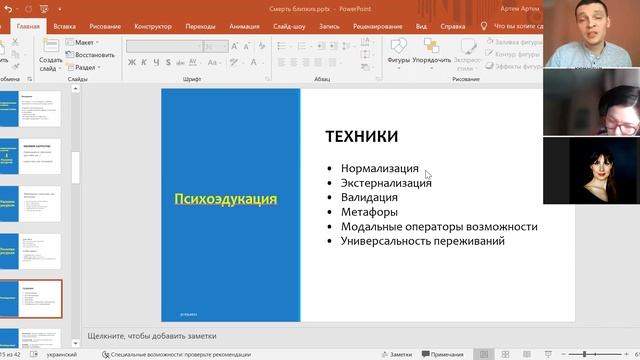Image resolution: width=640 pixels, height=360 pixels.
Task: Switch to the Рисование tab
Action: (105, 26)
